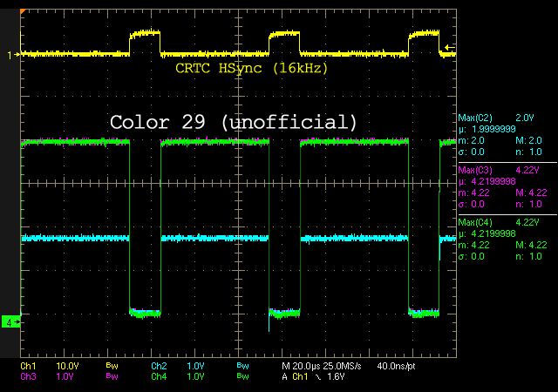Click the Ch2 label in the bottom bar

pos(159,366)
